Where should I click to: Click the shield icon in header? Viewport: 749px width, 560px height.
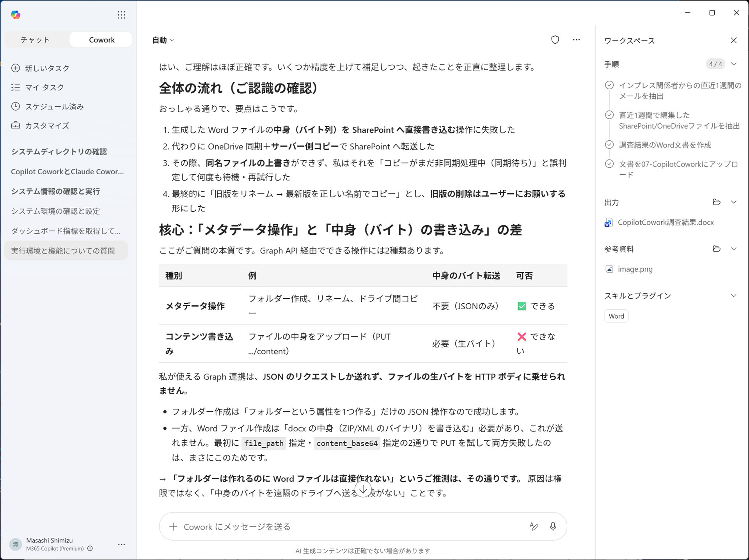click(x=555, y=40)
